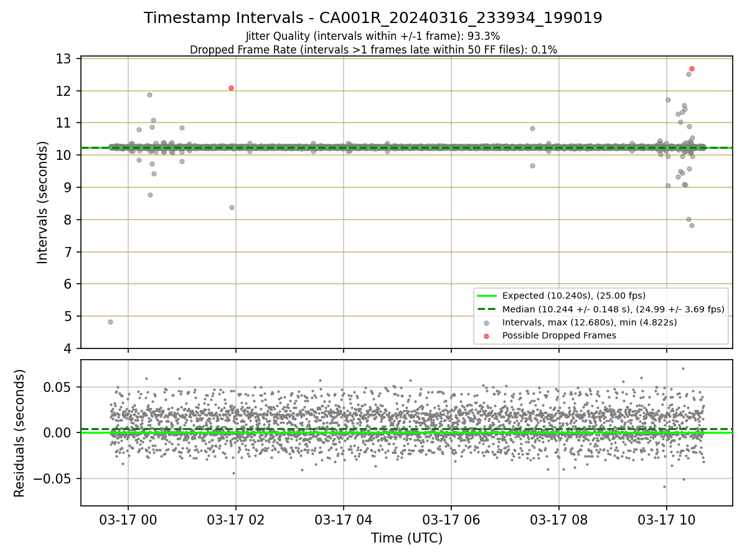The height and width of the screenshot is (560, 747).
Task: Click the x-axis tick label '03-17 06'
Action: click(x=451, y=520)
